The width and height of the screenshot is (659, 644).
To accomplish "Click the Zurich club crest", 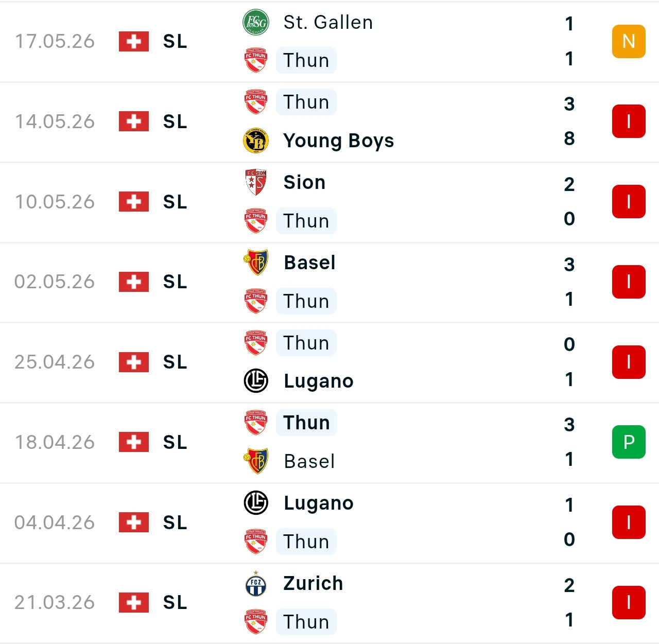I will point(256,583).
